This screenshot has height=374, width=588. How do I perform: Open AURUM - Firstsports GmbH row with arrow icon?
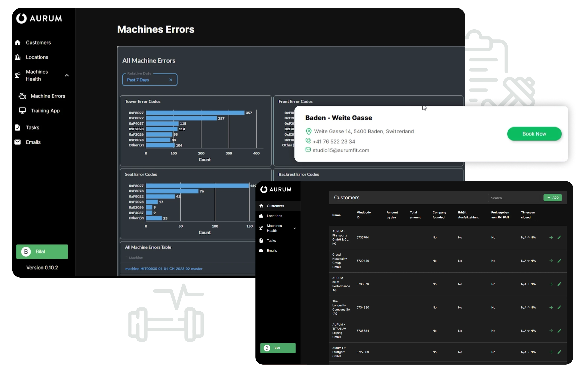pos(551,237)
